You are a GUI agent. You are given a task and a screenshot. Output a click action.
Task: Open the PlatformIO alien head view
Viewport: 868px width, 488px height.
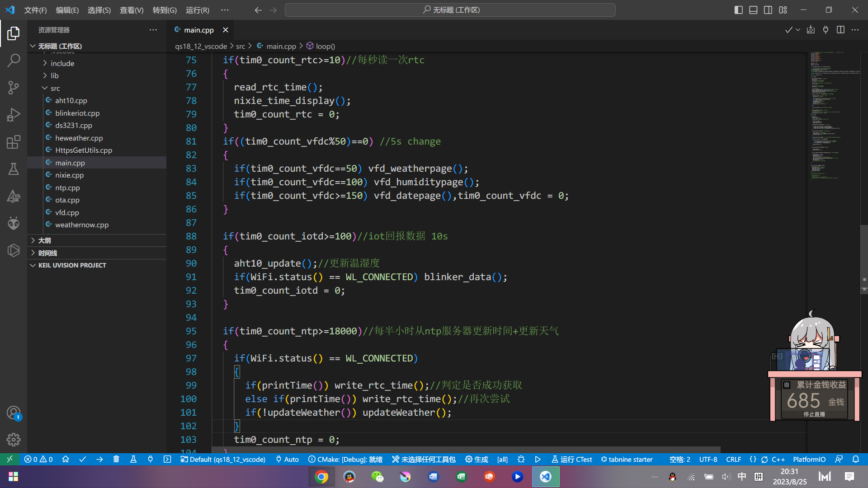tap(14, 223)
